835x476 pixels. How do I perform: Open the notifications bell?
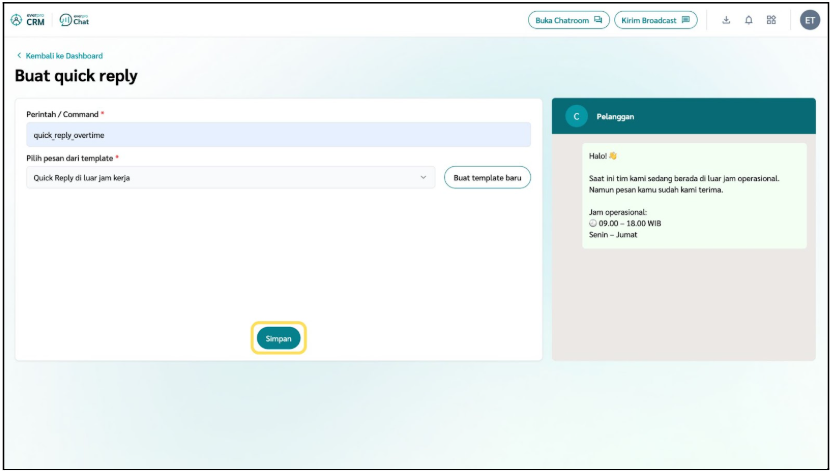tap(748, 20)
